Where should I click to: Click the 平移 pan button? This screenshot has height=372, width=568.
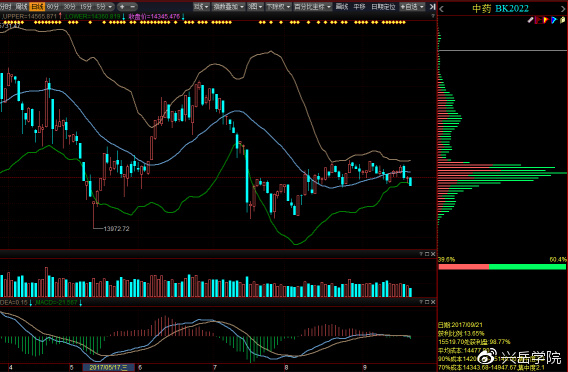coord(359,7)
